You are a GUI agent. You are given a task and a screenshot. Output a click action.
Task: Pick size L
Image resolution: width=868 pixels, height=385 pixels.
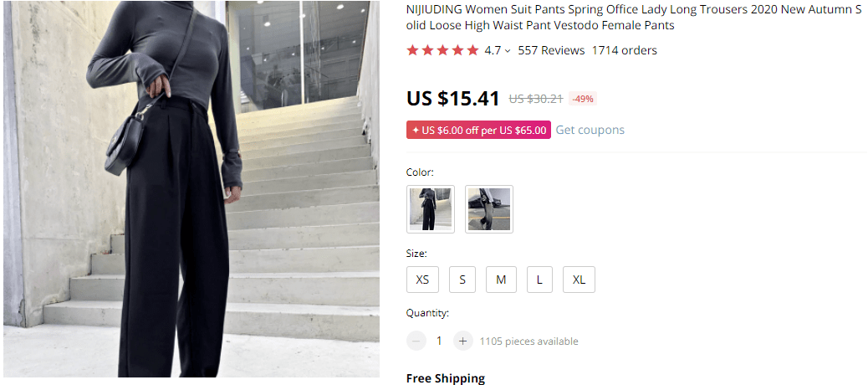(x=539, y=280)
